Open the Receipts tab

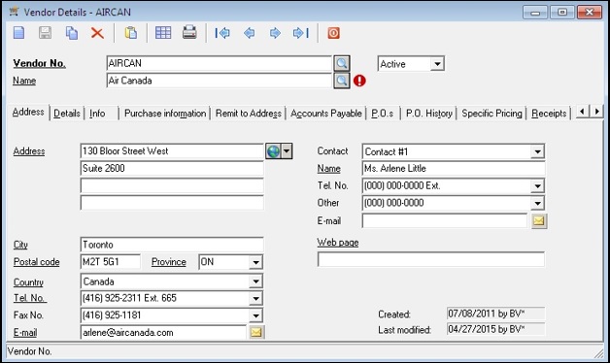[x=549, y=114]
